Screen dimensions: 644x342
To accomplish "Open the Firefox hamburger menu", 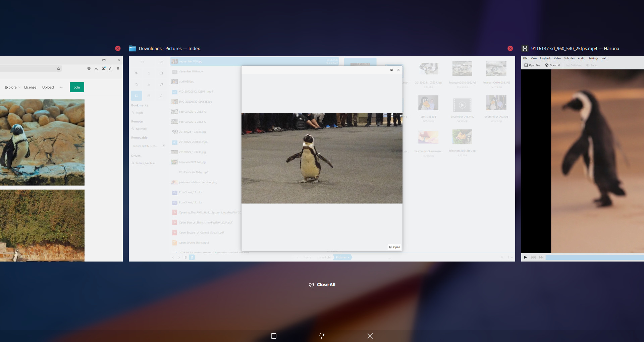I will (x=118, y=69).
